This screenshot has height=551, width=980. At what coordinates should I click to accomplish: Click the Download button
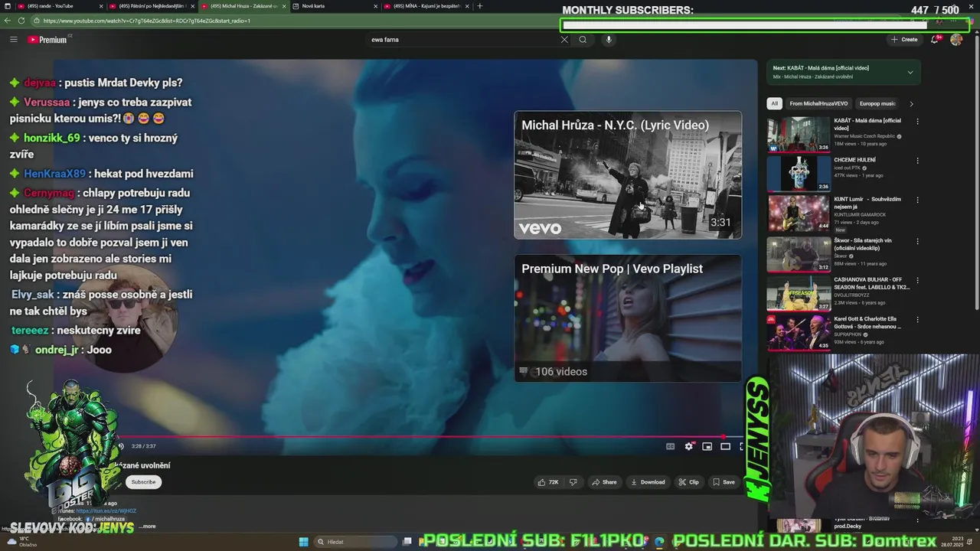(647, 482)
